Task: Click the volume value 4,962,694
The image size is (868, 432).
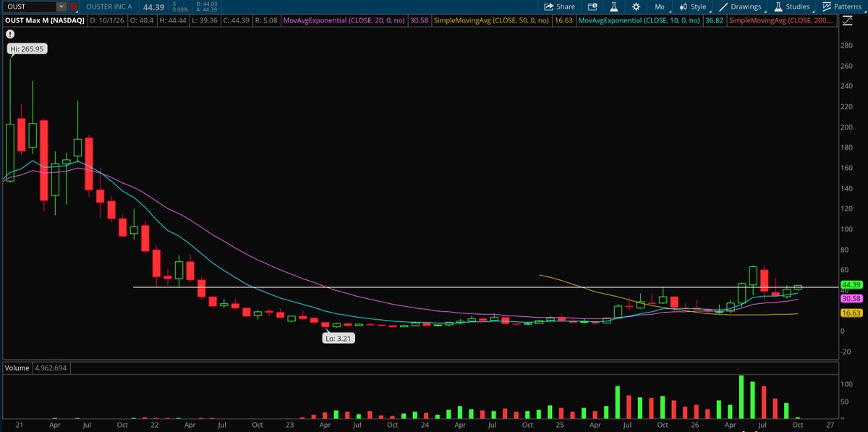Action: (52, 368)
